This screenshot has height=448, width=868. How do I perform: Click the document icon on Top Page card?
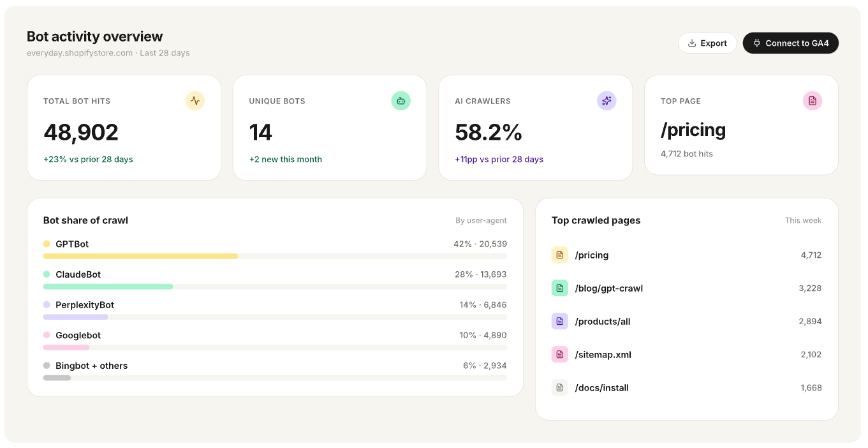pyautogui.click(x=813, y=101)
